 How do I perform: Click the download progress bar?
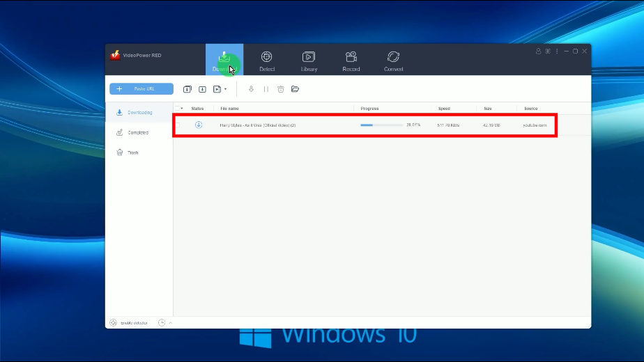[x=381, y=125]
